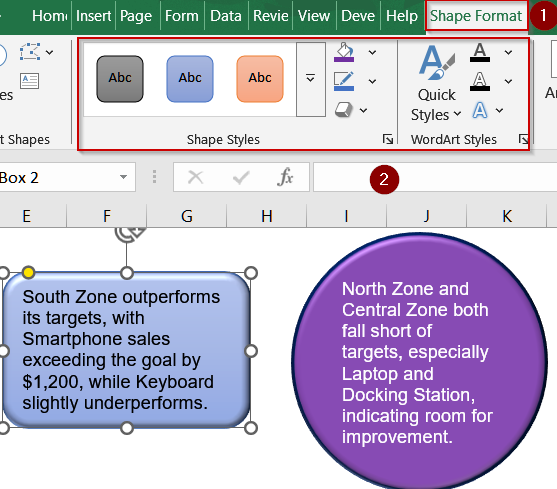The image size is (557, 489).
Task: Select column I header
Action: point(346,216)
